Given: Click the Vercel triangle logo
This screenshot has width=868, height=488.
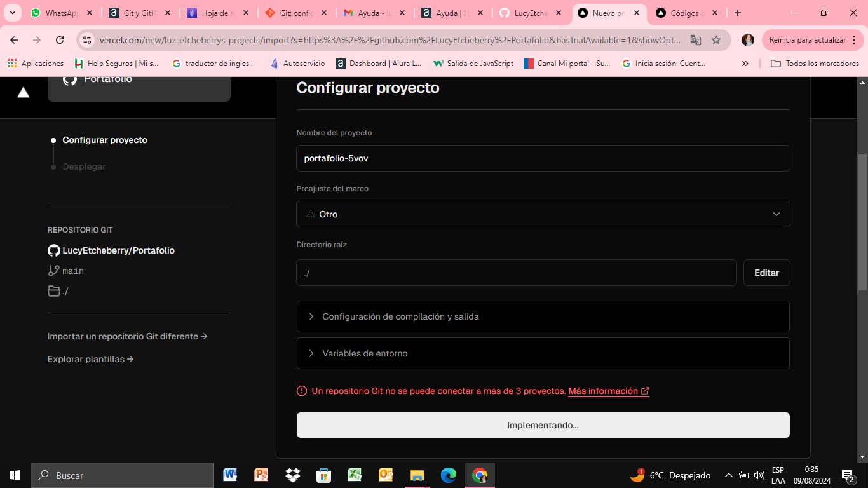Looking at the screenshot, I should 24,93.
